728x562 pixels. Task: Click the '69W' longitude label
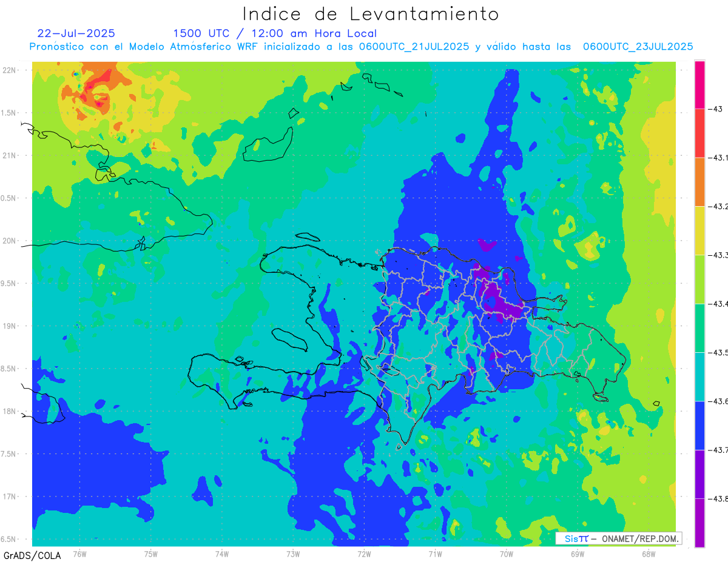tap(578, 554)
